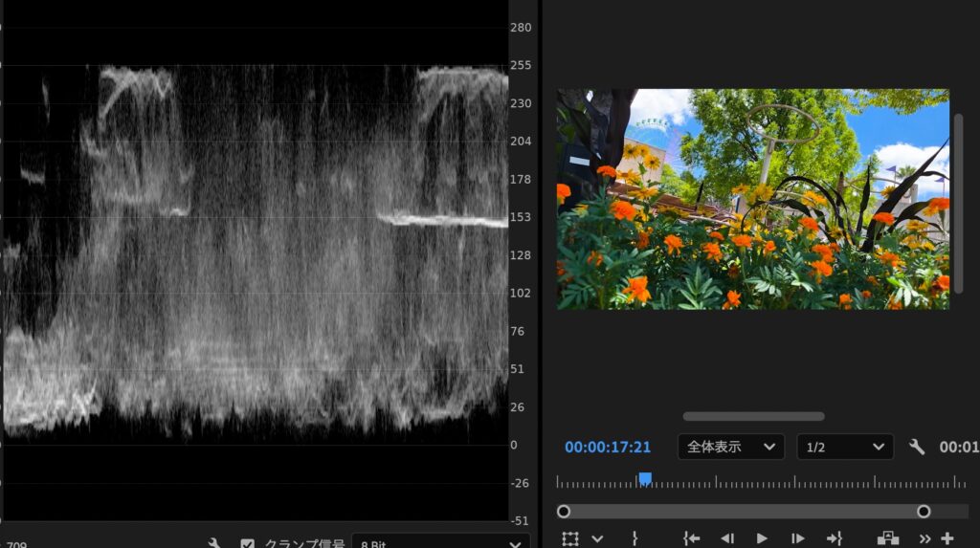The image size is (980, 548).
Task: Open the 全体表示 zoom level dropdown
Action: [731, 447]
